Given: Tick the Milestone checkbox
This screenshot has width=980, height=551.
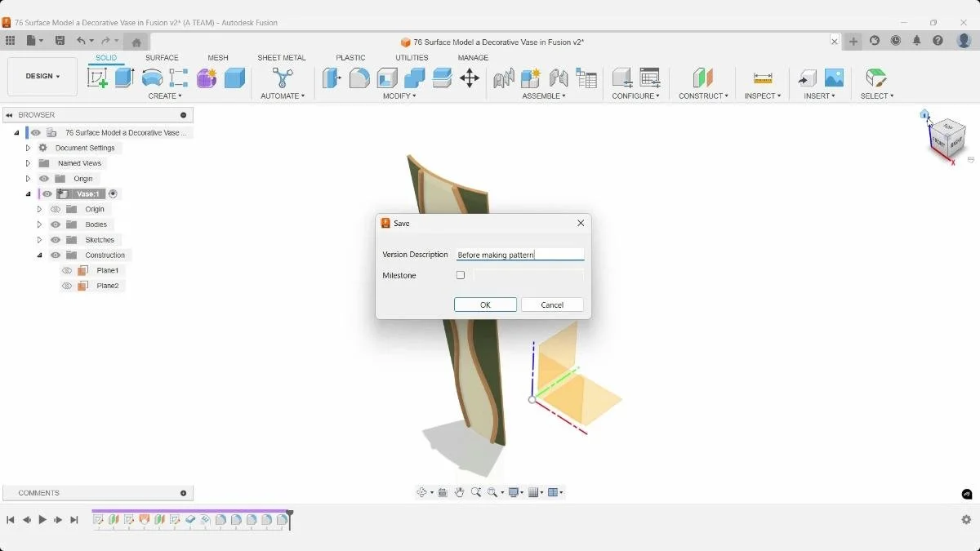Looking at the screenshot, I should click(461, 275).
